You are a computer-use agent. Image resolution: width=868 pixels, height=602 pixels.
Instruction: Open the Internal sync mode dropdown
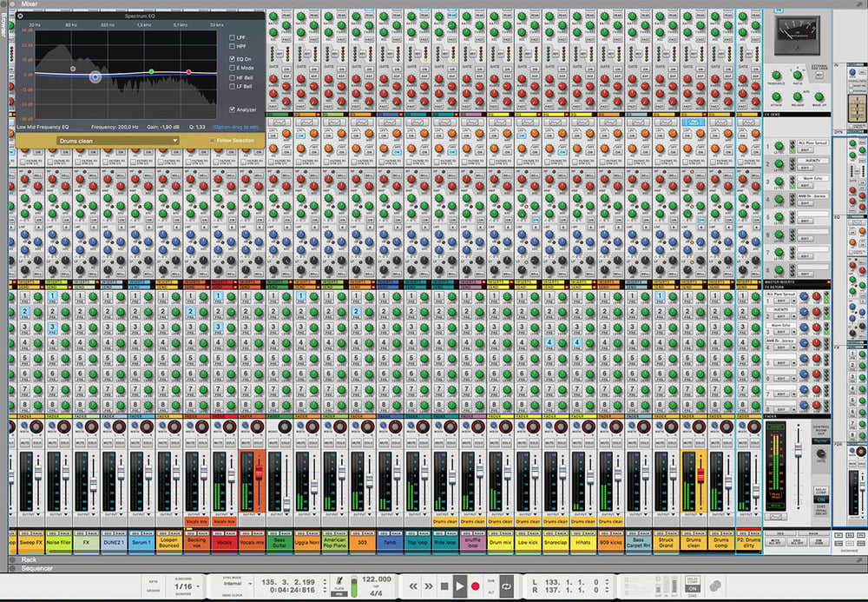click(236, 585)
